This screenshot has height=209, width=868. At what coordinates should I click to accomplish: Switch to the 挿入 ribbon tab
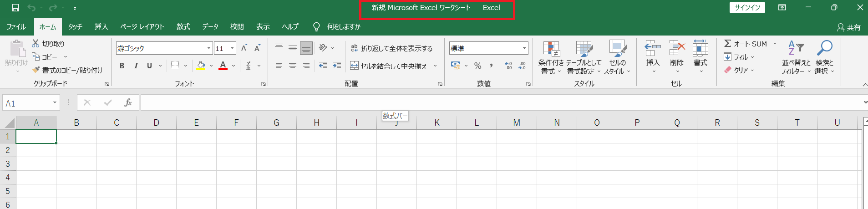pyautogui.click(x=101, y=27)
